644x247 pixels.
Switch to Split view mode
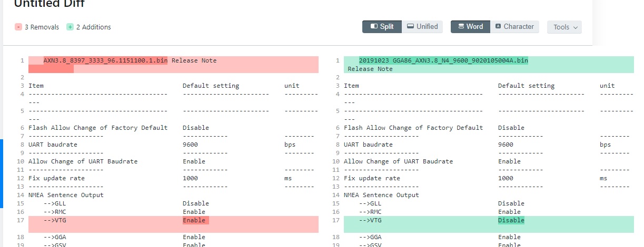[382, 27]
